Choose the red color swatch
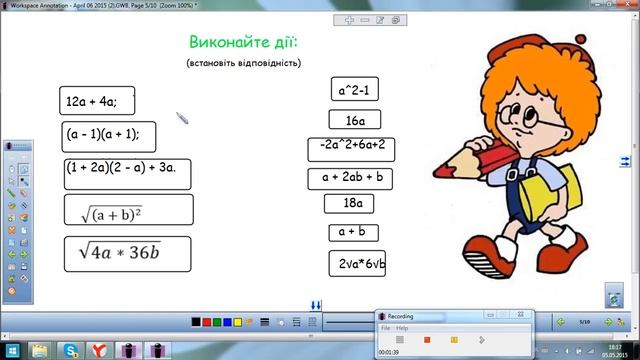The width and height of the screenshot is (640, 360). pos(207,322)
